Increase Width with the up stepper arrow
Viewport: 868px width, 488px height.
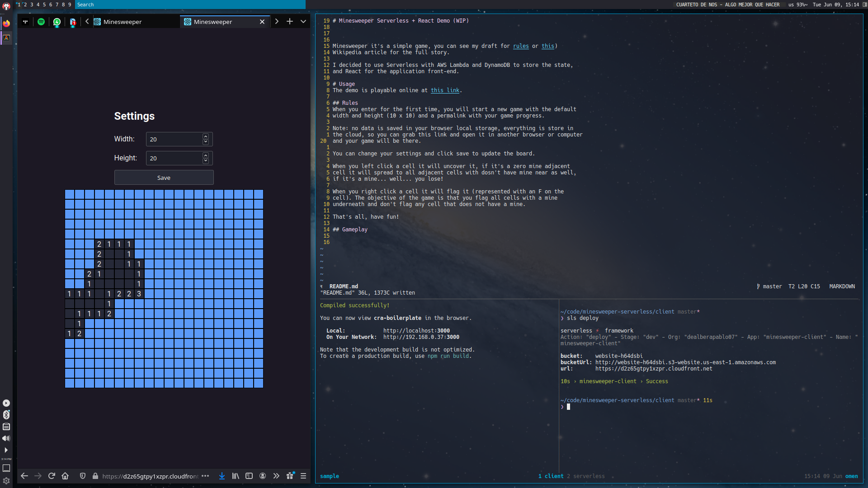tap(206, 136)
